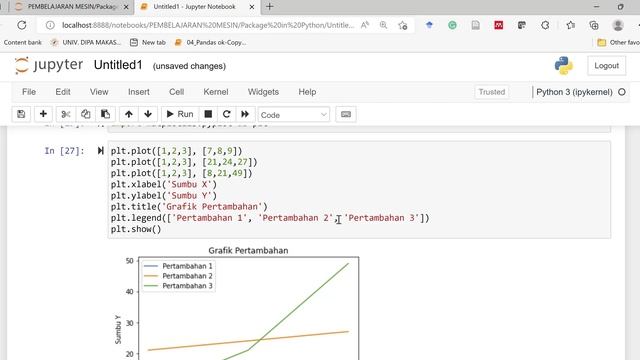The image size is (640, 360).
Task: Click the Jupyter logo
Action: click(x=49, y=65)
